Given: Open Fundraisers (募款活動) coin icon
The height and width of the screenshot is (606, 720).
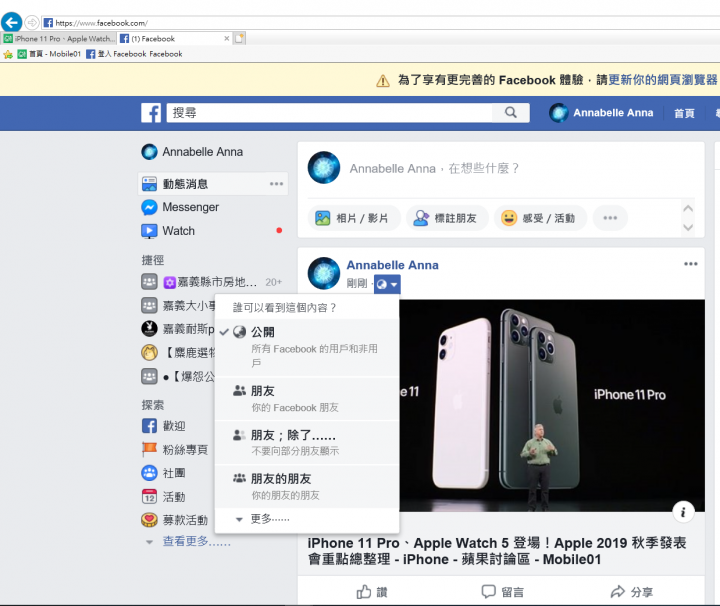Looking at the screenshot, I should click(x=149, y=520).
